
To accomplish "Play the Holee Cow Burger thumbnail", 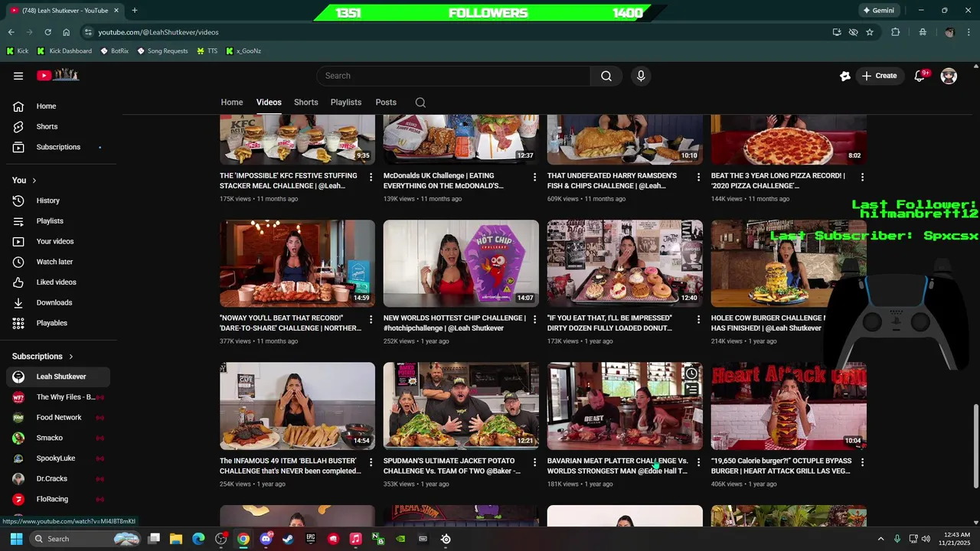I will click(789, 264).
